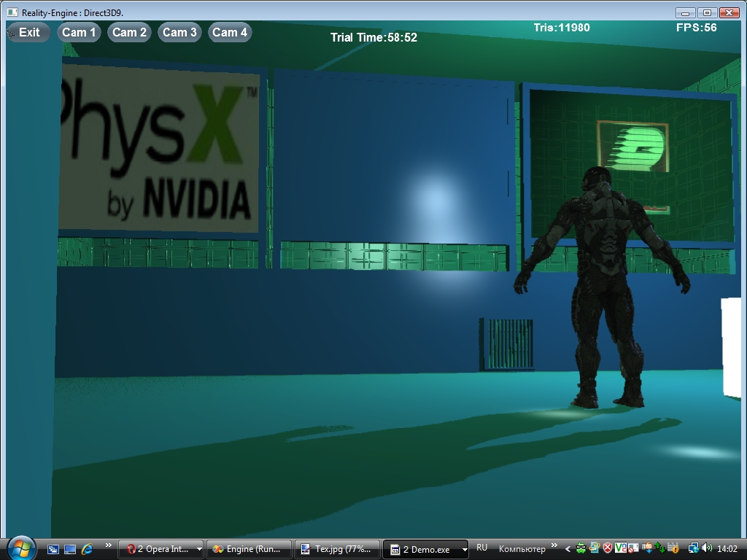The width and height of the screenshot is (747, 560).
Task: Expand the Opera taskbar group dropdown
Action: point(199,550)
